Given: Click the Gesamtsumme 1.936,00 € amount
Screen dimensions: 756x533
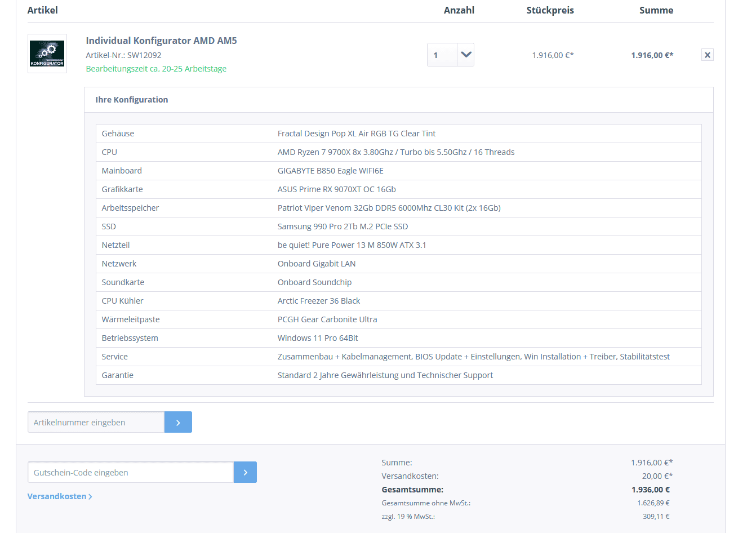Looking at the screenshot, I should [650, 490].
